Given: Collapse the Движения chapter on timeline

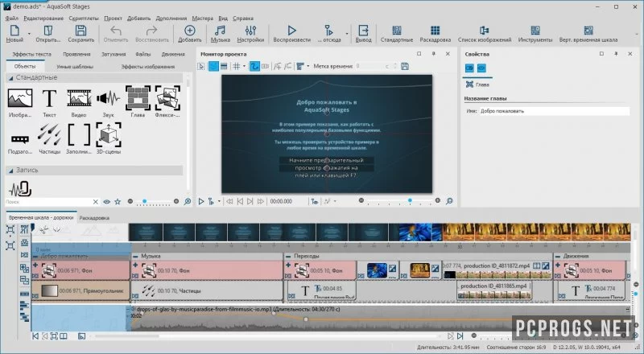Looking at the screenshot, I should [x=558, y=256].
